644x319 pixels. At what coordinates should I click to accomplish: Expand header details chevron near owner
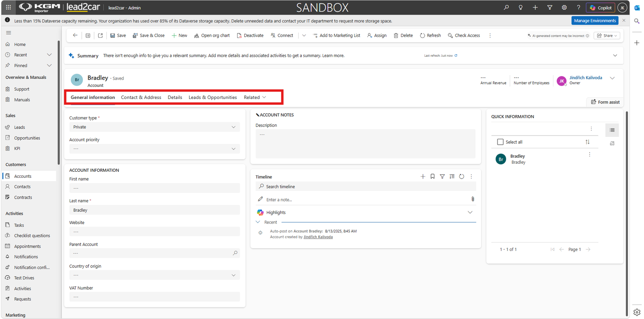point(612,78)
